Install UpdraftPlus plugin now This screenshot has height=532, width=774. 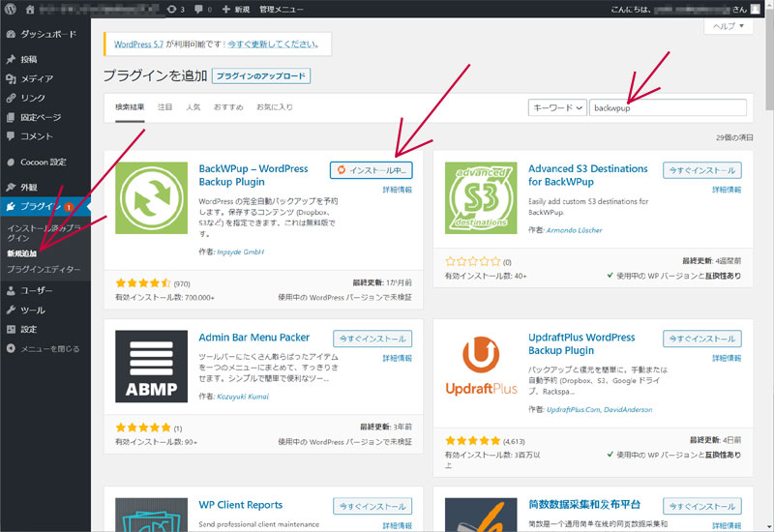click(702, 339)
